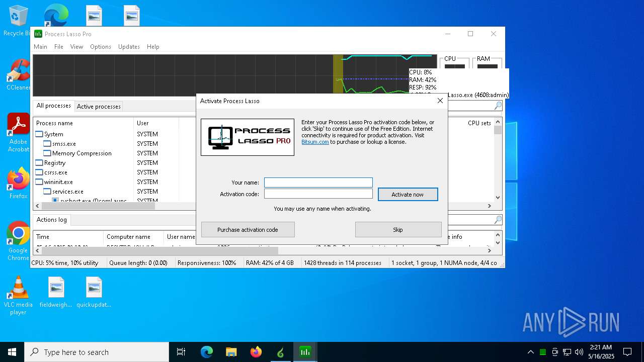Click the network icon in system tray
The image size is (644, 362).
pos(567,352)
